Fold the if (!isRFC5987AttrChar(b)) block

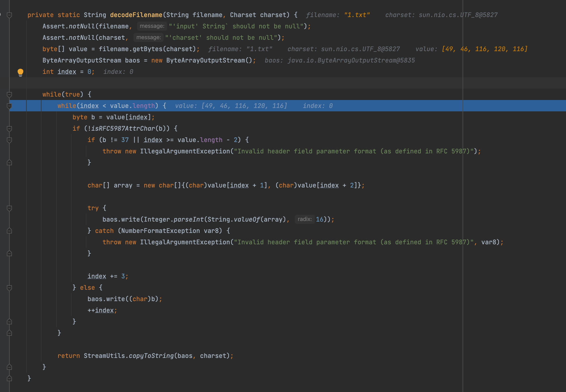coord(9,129)
